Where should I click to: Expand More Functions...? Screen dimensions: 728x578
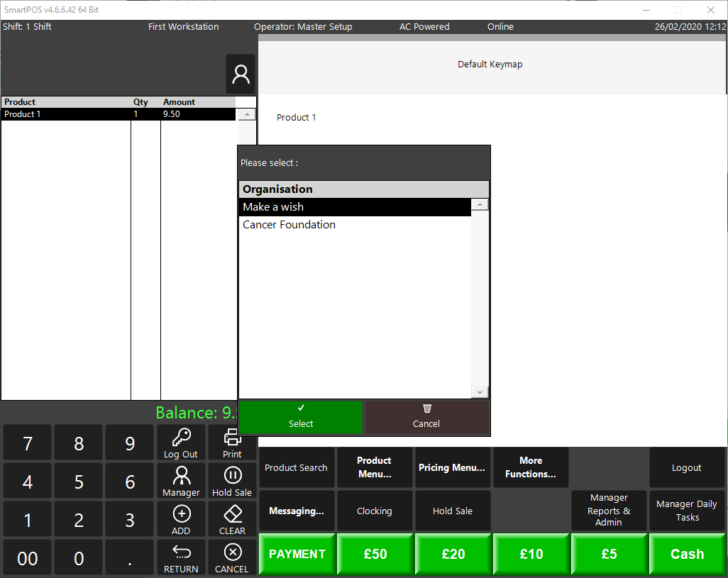pyautogui.click(x=531, y=467)
